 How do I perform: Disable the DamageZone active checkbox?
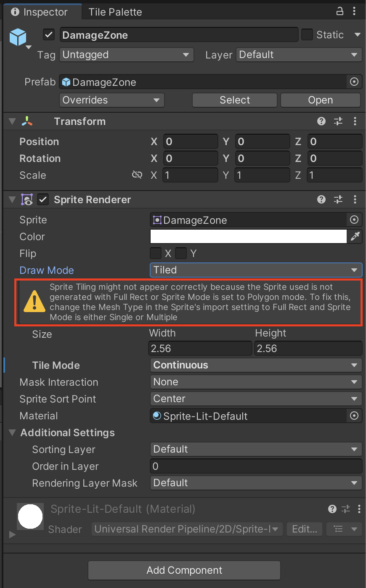[x=49, y=35]
